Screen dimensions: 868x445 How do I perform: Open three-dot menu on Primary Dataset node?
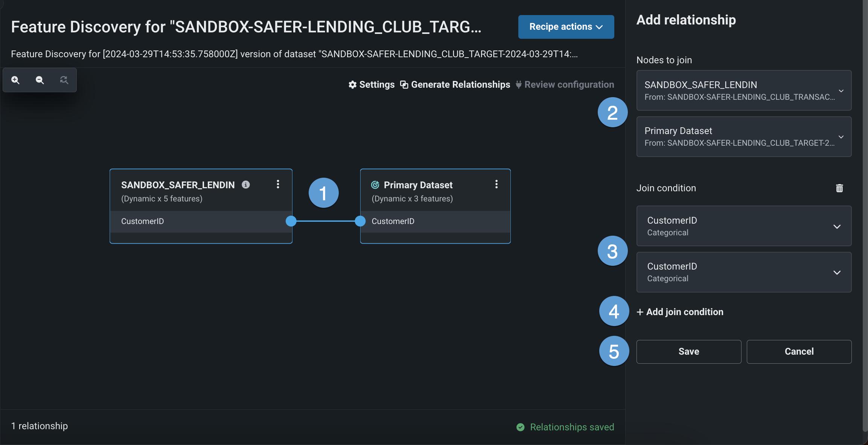[496, 184]
